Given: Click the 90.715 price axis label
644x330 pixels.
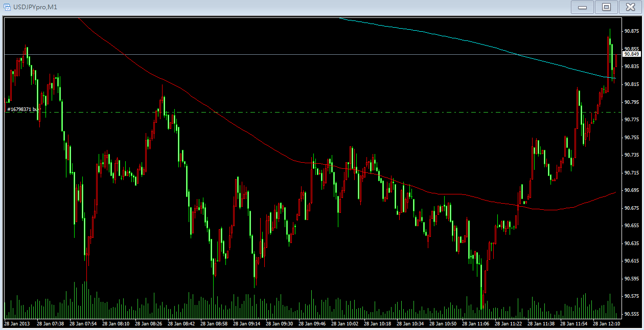Looking at the screenshot, I should [632, 173].
